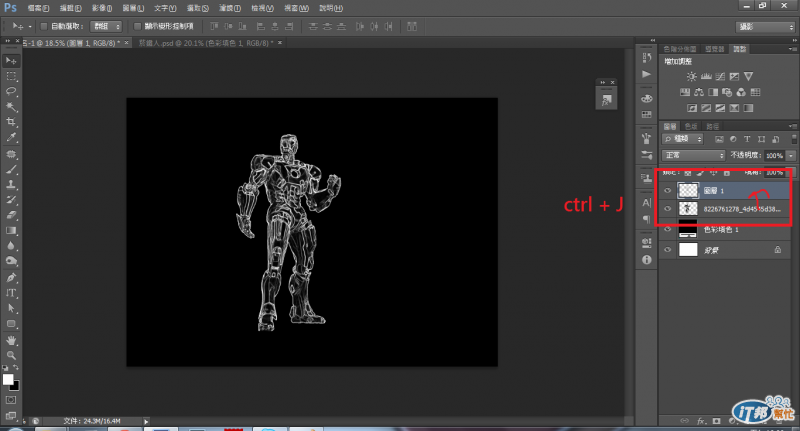800x431 pixels.
Task: Open the 檔案 menu
Action: (x=38, y=7)
